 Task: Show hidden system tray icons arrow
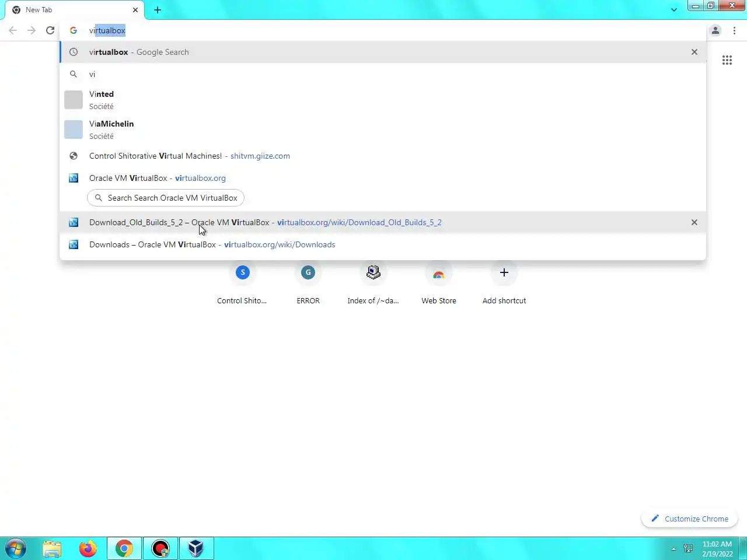point(673,549)
